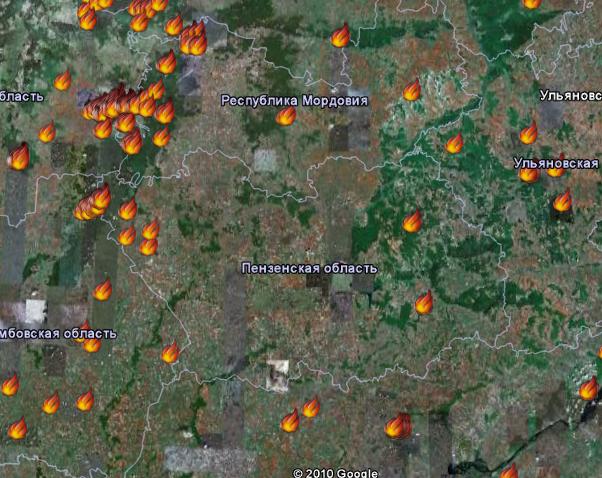Select the lone fire marker above the мбовская область label
Image resolution: width=602 pixels, height=478 pixels.
(103, 289)
